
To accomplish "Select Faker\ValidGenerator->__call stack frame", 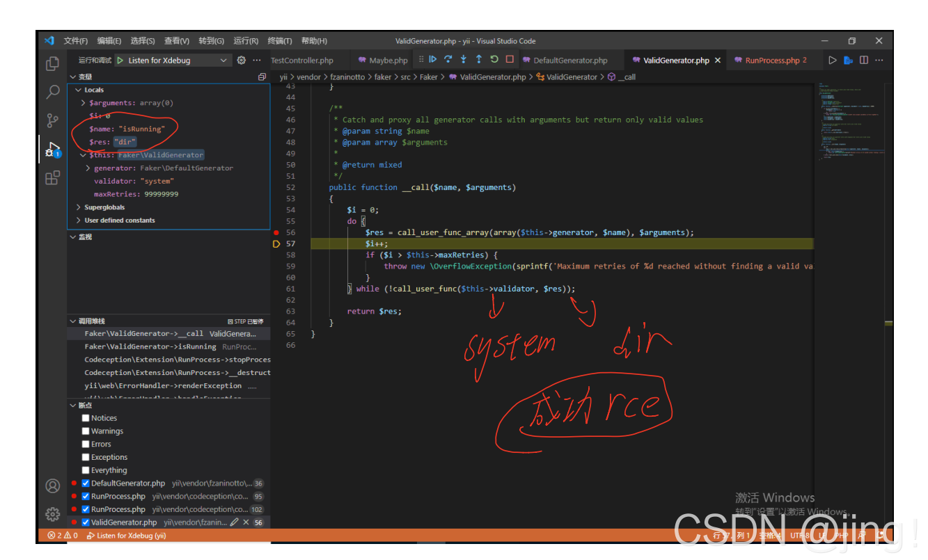I will (168, 334).
